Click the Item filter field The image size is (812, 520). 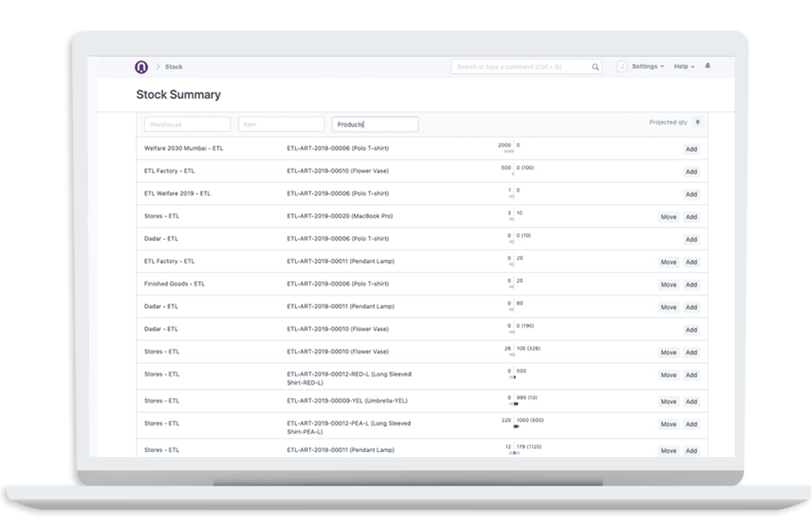pyautogui.click(x=281, y=124)
